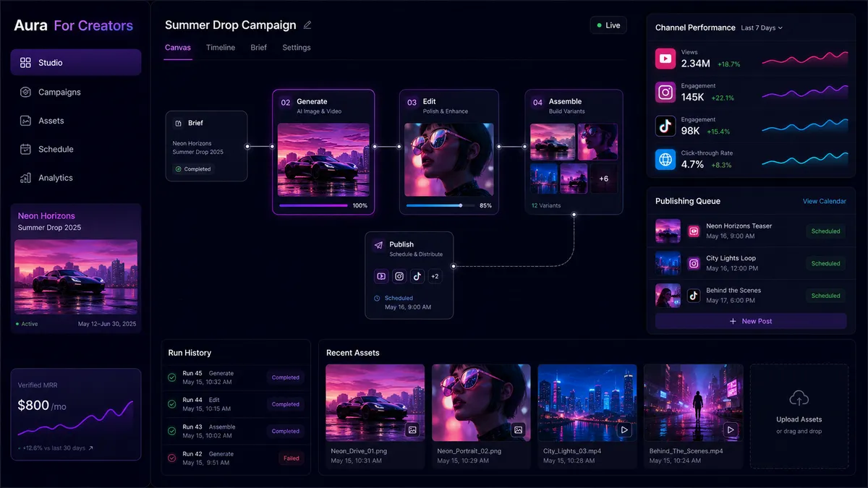
Task: Click the Upload Assets drop zone
Action: (x=799, y=416)
